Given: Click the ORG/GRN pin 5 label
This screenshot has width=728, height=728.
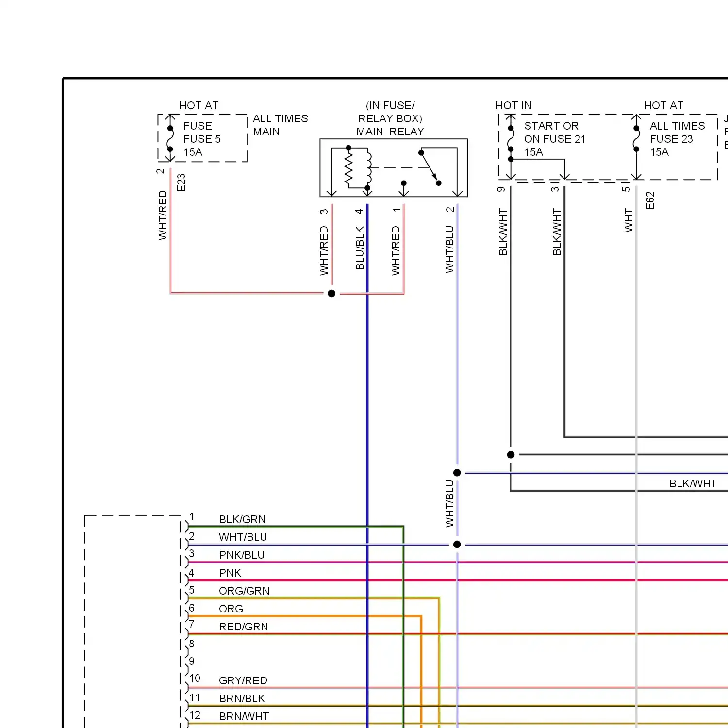Looking at the screenshot, I should coord(244,591).
